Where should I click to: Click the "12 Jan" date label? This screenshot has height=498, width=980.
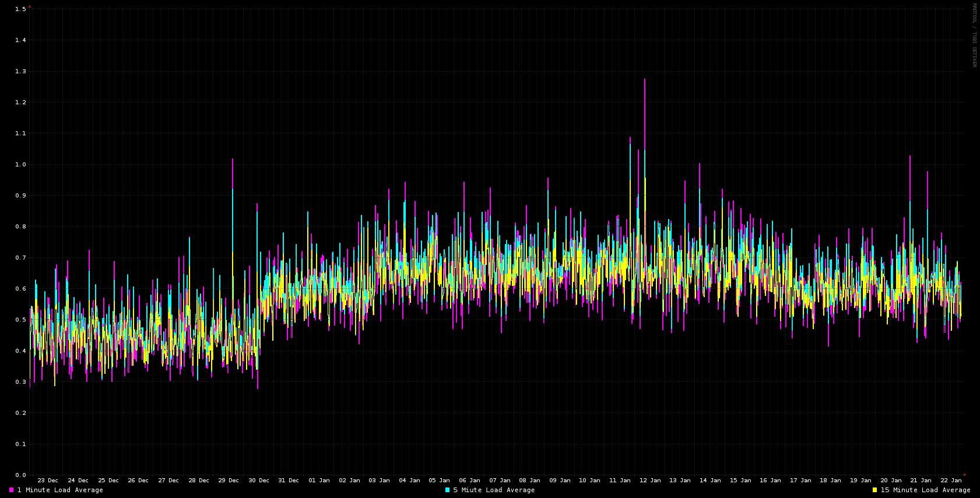650,481
